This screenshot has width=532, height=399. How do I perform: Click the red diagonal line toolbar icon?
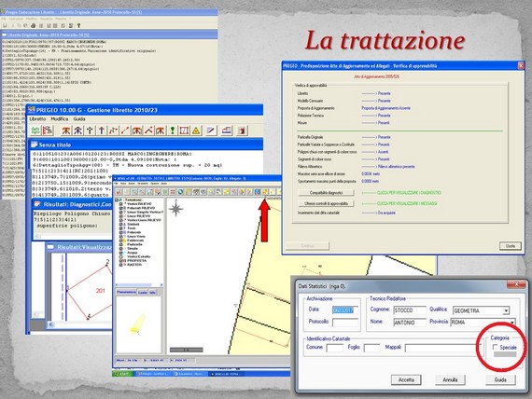pos(125,131)
